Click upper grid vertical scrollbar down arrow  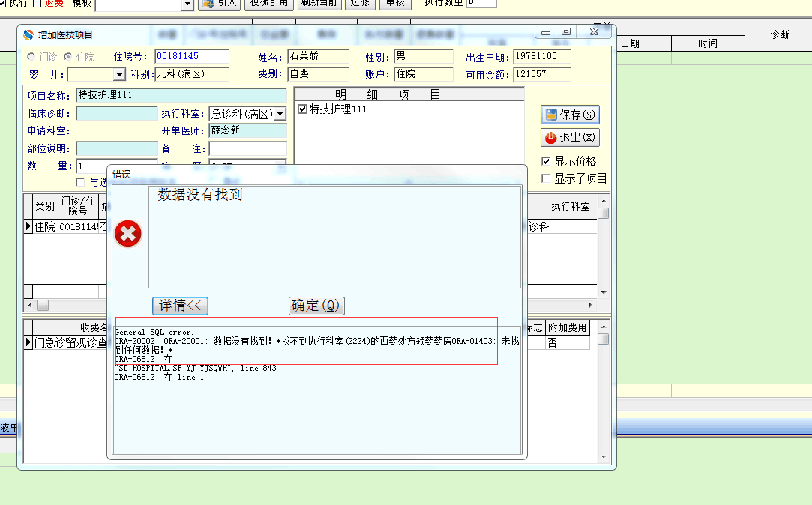tap(604, 293)
